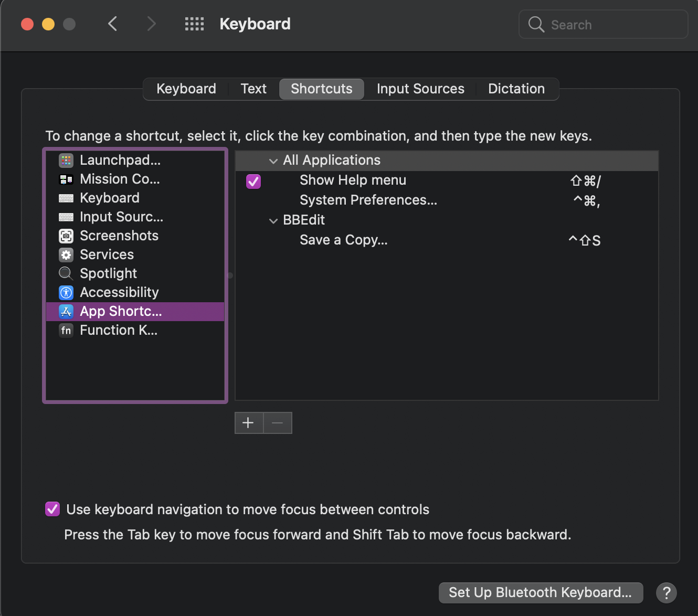
Task: Collapse the All Applications group
Action: [273, 161]
